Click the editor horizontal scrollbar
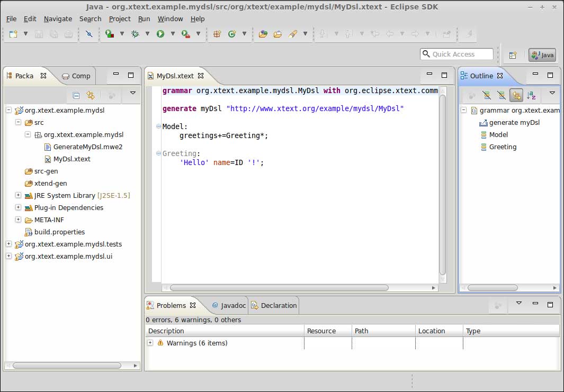The width and height of the screenshot is (564, 392). coord(279,288)
